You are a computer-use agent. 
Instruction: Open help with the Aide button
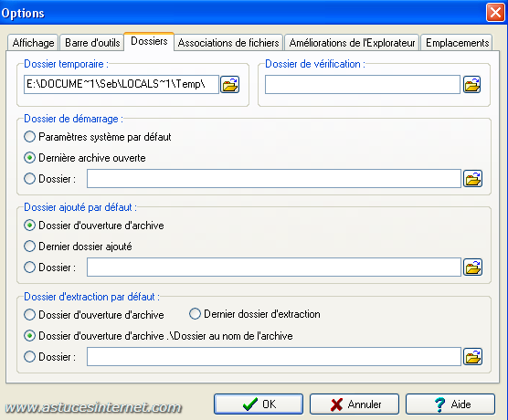(x=450, y=404)
